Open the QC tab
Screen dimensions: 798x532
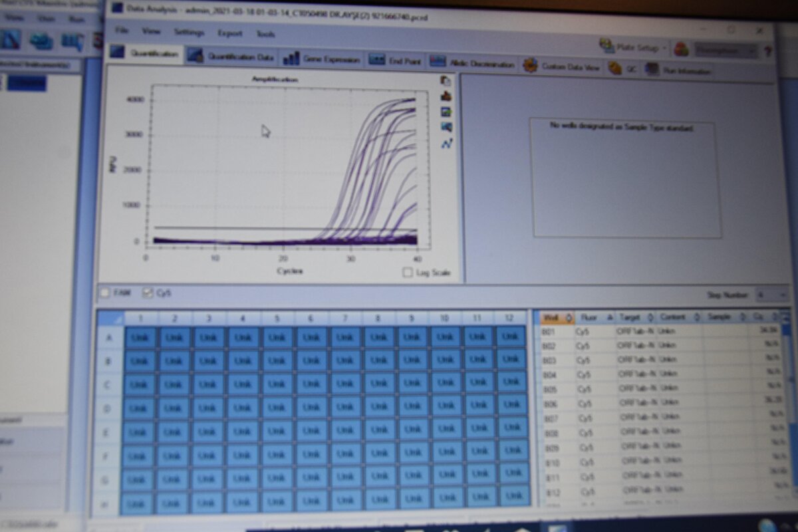pyautogui.click(x=622, y=68)
